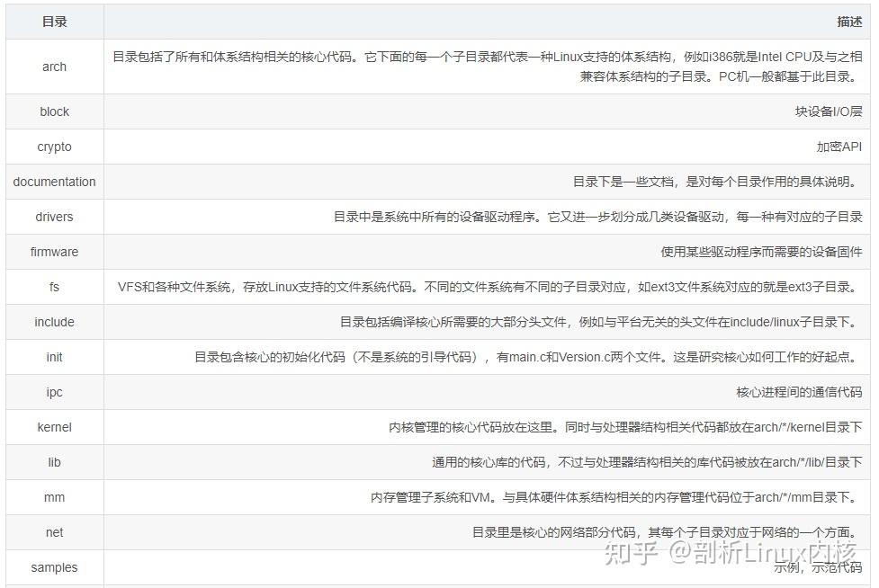
Task: Select the ipc directory cell
Action: coord(54,392)
